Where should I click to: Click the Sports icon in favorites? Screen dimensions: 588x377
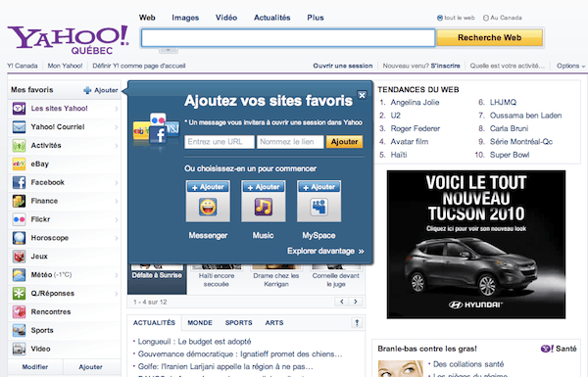click(x=20, y=330)
